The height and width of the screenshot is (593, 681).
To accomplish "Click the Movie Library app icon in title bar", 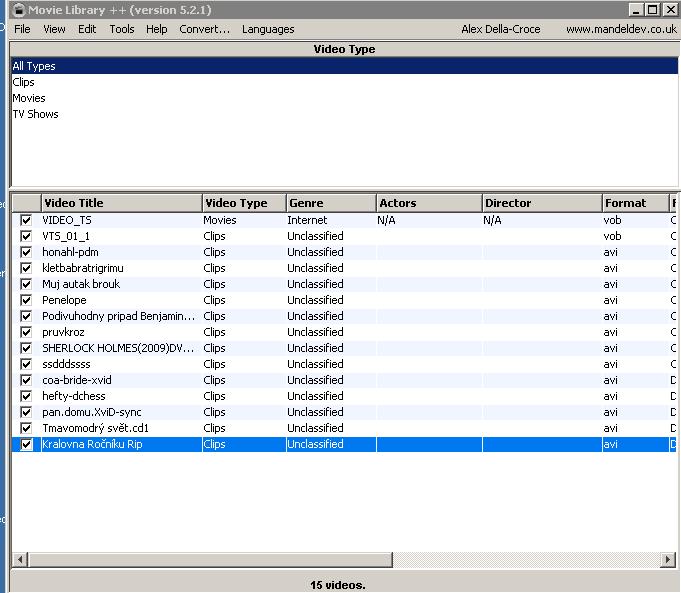I will pyautogui.click(x=17, y=10).
